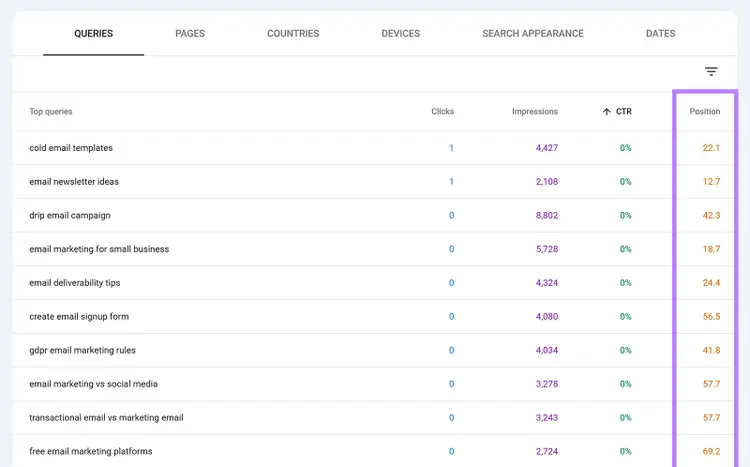The image size is (750, 467).
Task: Switch to the Queries tab
Action: tap(93, 33)
